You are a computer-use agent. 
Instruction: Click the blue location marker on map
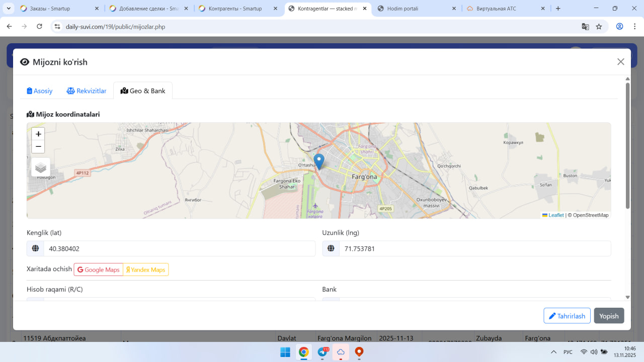[319, 161]
